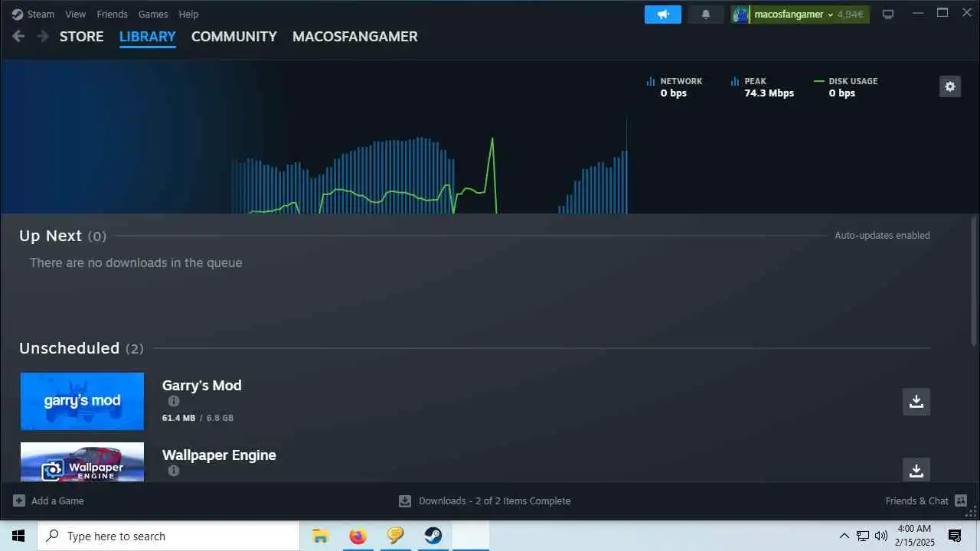Open the MACOSFANGAMER profile tab

tap(354, 36)
